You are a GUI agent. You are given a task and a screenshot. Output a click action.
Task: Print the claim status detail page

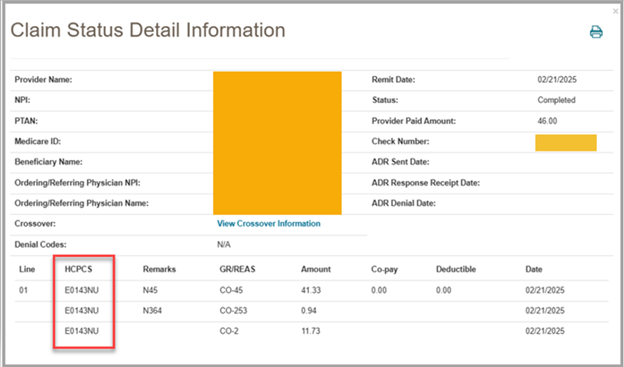click(596, 32)
